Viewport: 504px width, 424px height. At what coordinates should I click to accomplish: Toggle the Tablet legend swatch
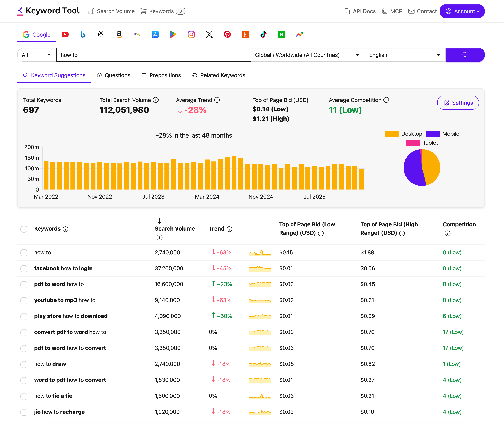(x=413, y=143)
